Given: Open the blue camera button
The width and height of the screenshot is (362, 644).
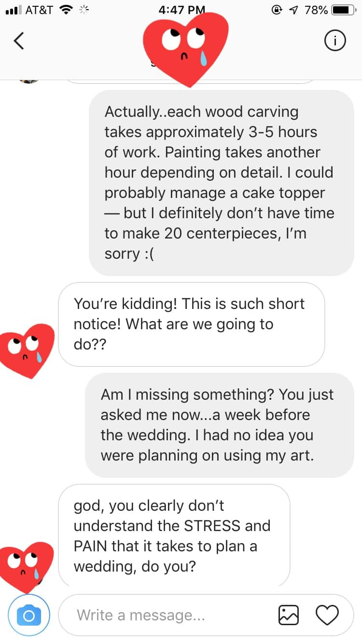Looking at the screenshot, I should (28, 615).
